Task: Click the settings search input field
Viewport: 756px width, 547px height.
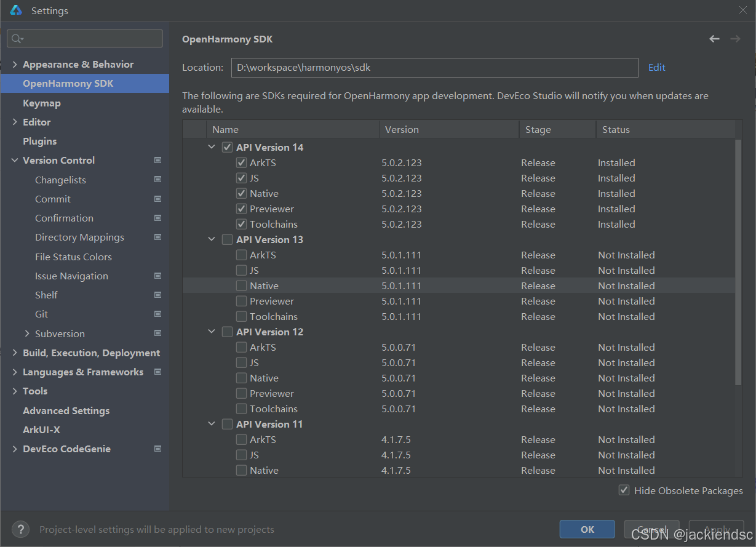Action: [x=85, y=38]
